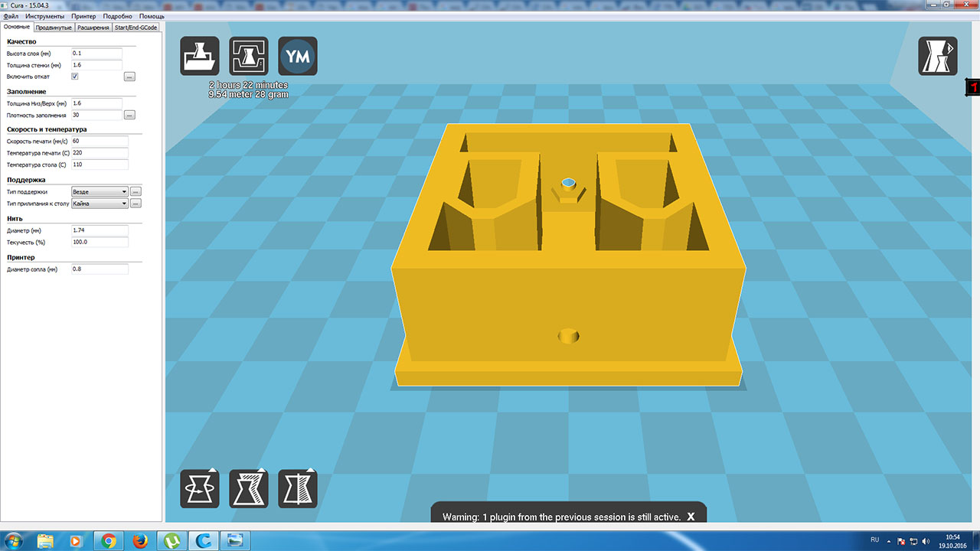Click the YM YouMagine share icon
The height and width of the screenshot is (551, 980).
point(298,56)
